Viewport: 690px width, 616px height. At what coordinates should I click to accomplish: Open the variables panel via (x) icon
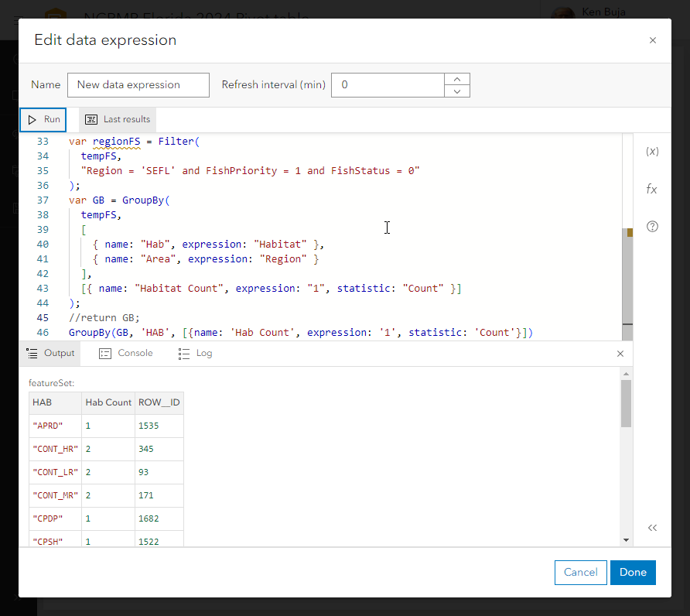652,152
